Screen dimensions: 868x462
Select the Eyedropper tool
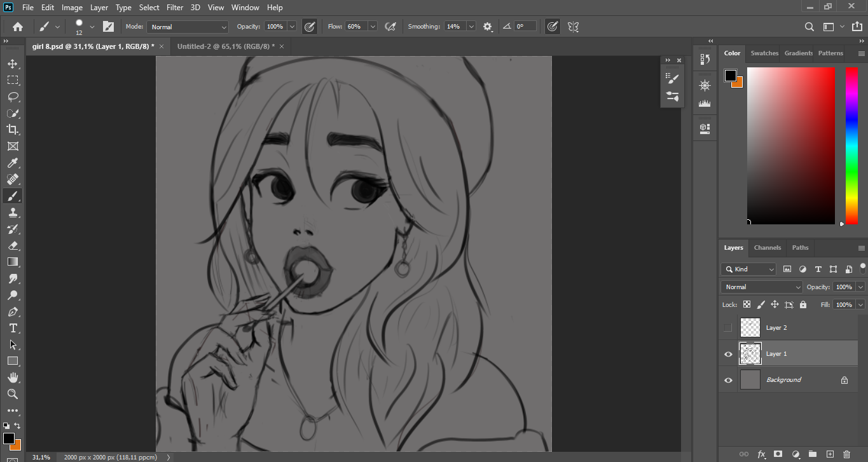tap(12, 163)
